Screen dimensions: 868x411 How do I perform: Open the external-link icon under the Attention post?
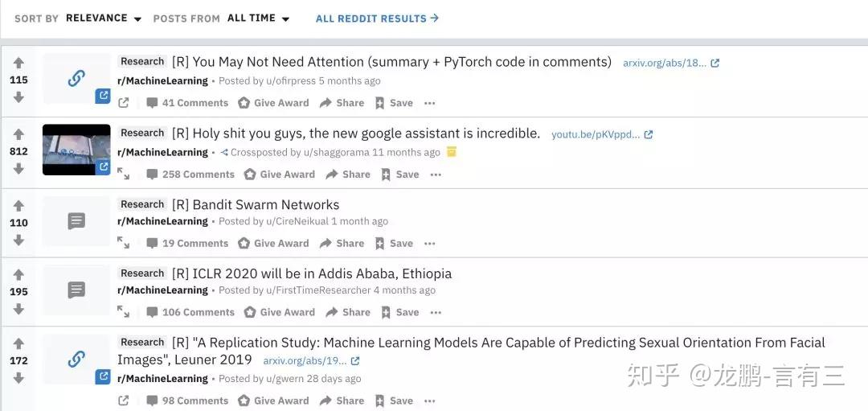(124, 103)
